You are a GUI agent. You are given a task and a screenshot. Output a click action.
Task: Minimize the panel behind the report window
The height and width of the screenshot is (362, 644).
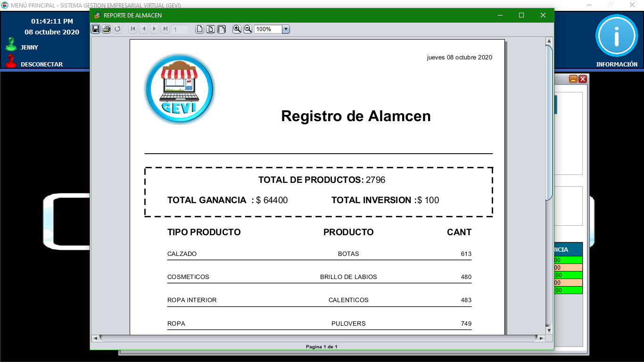pos(573,79)
